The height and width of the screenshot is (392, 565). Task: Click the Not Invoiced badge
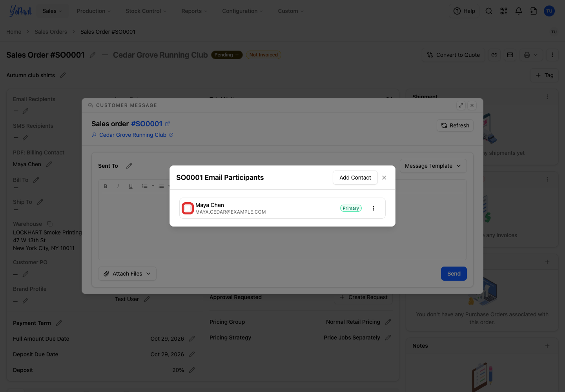click(x=264, y=55)
